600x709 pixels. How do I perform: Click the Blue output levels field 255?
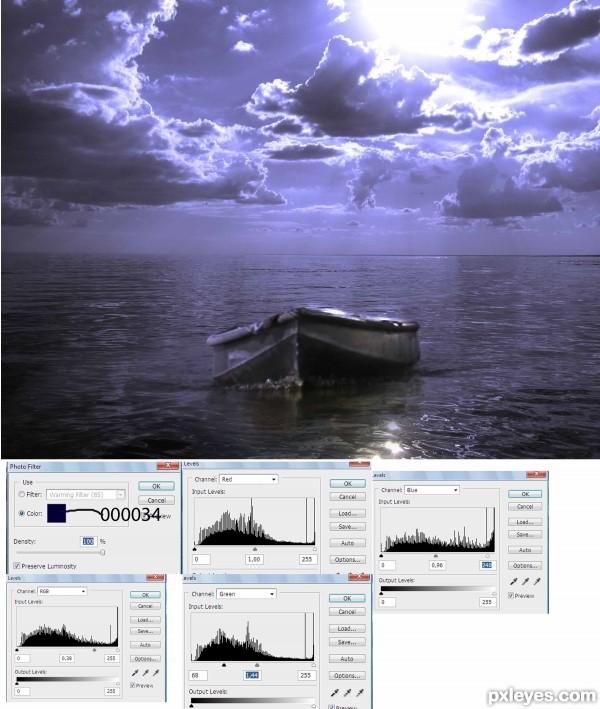(x=487, y=602)
